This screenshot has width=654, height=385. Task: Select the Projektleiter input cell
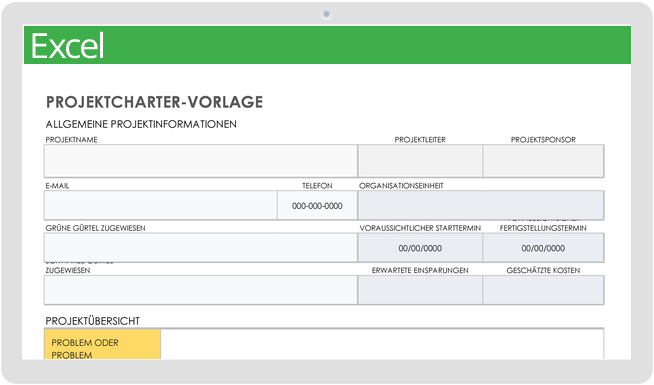click(420, 161)
